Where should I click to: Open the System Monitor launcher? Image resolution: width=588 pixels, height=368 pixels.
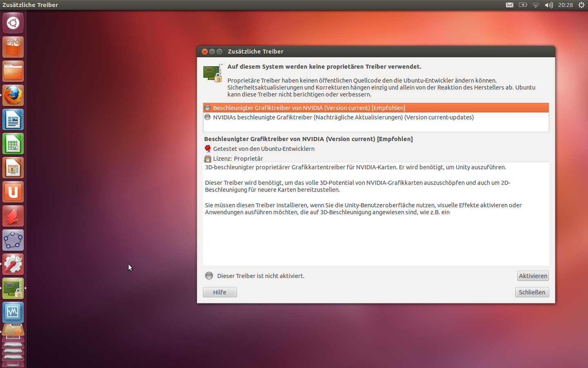13,312
